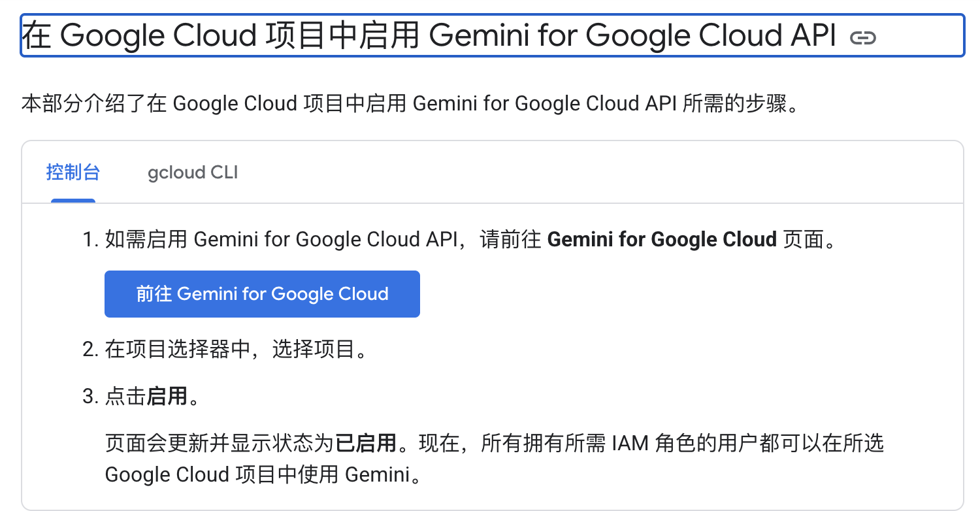Click the word API in the page heading
This screenshot has height=511, width=980.
click(x=812, y=35)
